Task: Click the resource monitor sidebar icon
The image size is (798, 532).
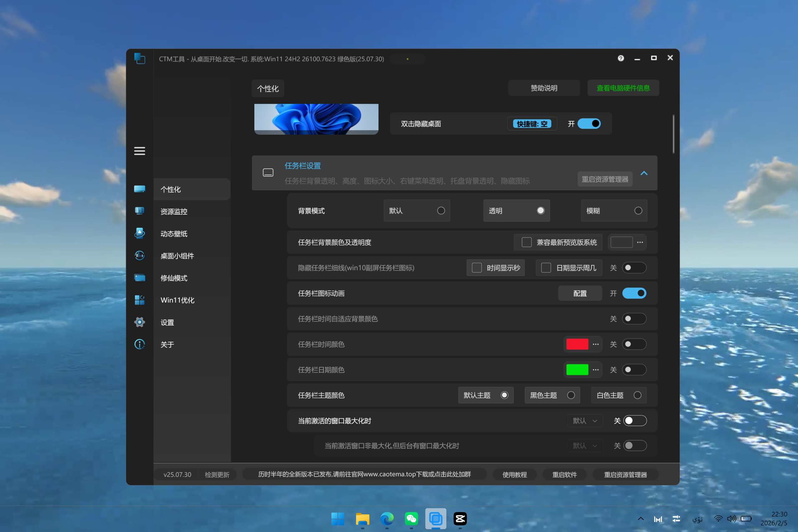Action: 139,211
